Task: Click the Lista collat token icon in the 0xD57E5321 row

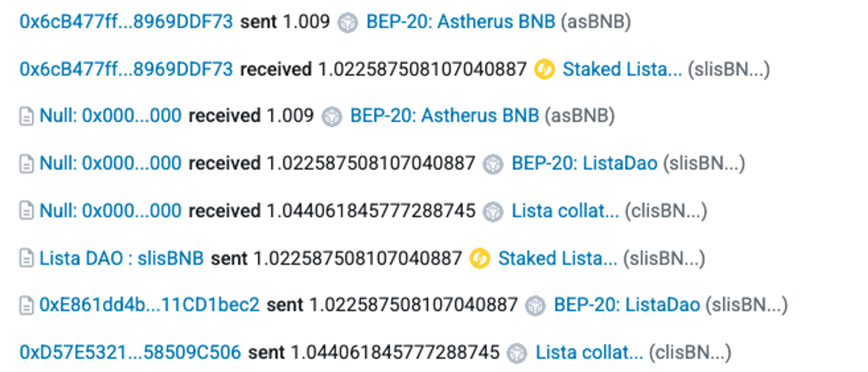Action: (x=517, y=353)
